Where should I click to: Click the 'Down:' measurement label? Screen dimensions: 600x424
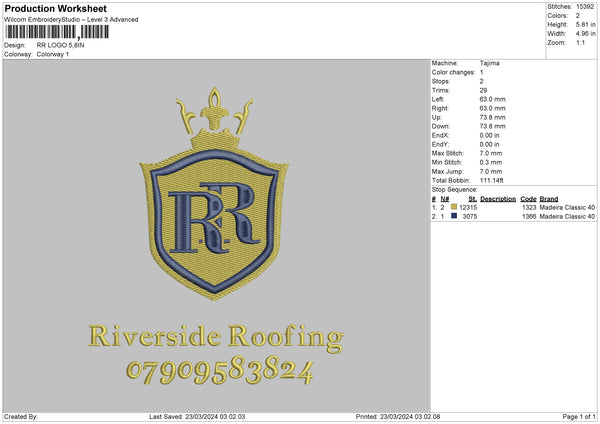440,126
